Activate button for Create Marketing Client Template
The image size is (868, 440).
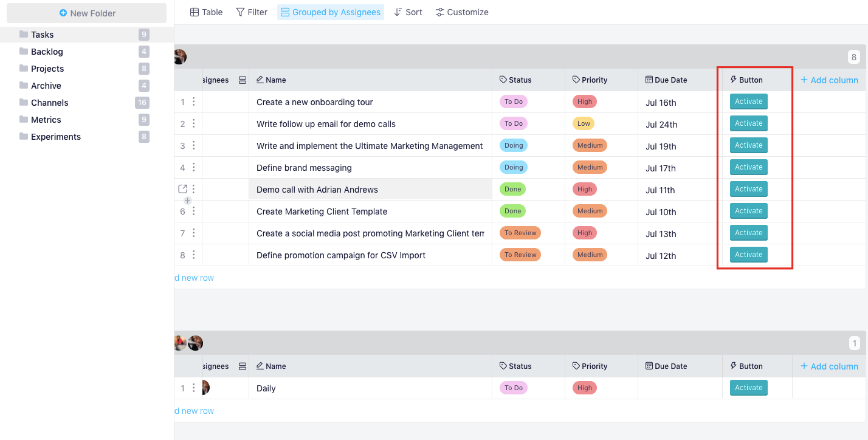tap(749, 211)
